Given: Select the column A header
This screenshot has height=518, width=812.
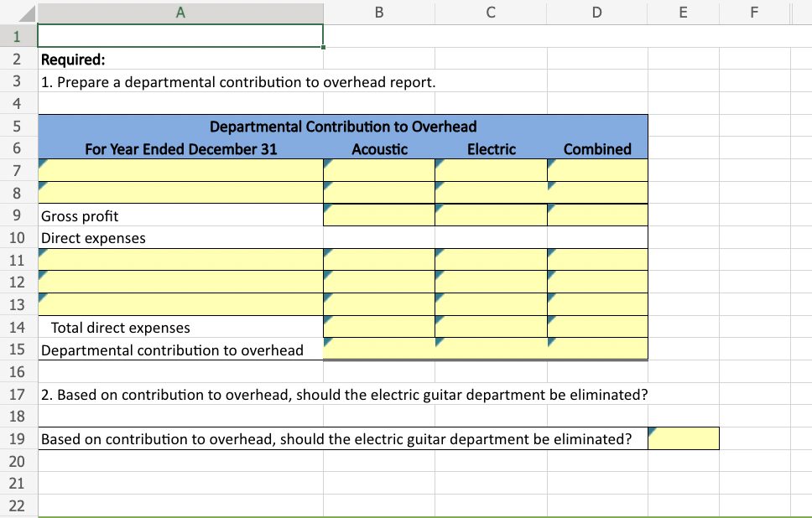Looking at the screenshot, I should [x=180, y=13].
